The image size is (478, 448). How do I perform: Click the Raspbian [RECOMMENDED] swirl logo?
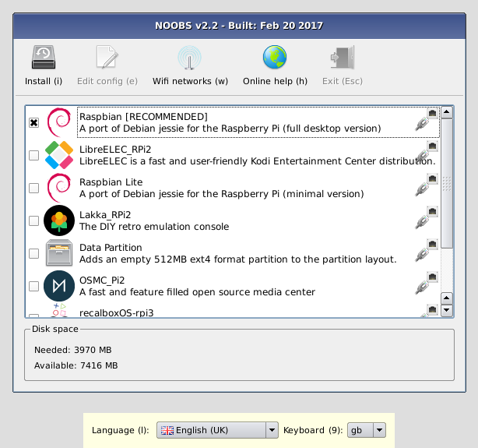pos(59,122)
